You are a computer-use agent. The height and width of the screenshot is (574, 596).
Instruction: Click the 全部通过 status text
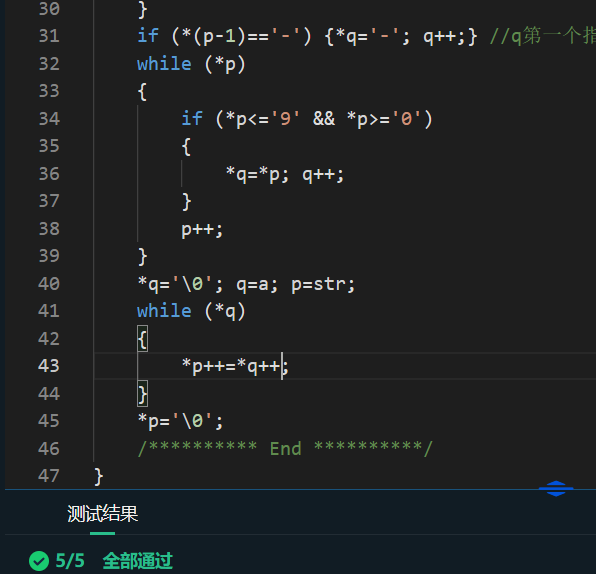click(x=137, y=561)
